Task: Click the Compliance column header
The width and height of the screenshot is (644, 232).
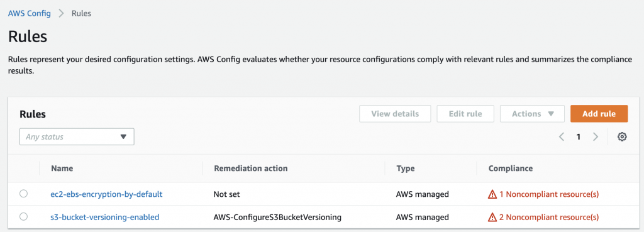Action: click(511, 168)
